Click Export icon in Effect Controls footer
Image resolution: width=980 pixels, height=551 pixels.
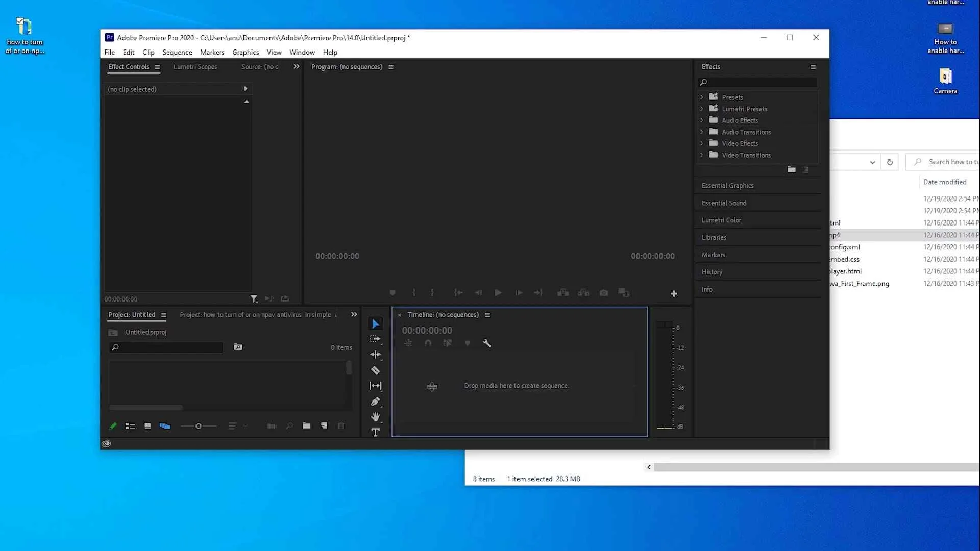click(285, 299)
